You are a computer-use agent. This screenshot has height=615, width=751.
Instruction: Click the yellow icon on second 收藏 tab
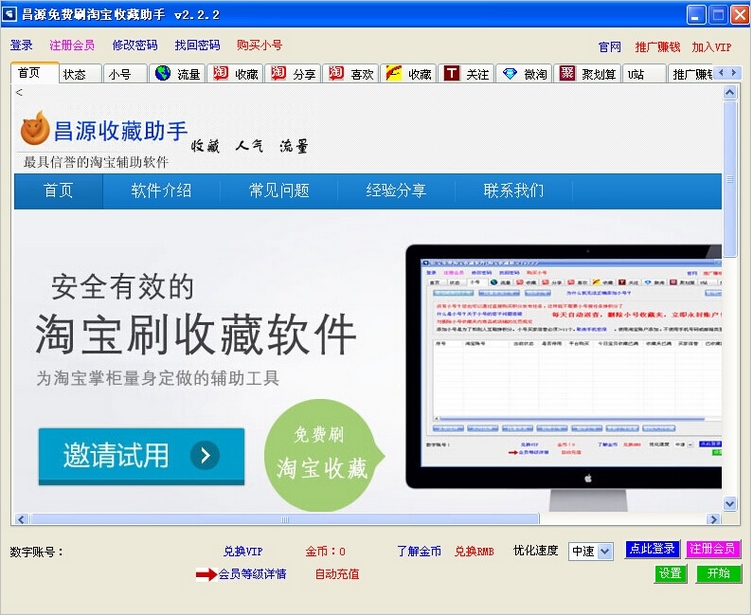tap(394, 73)
